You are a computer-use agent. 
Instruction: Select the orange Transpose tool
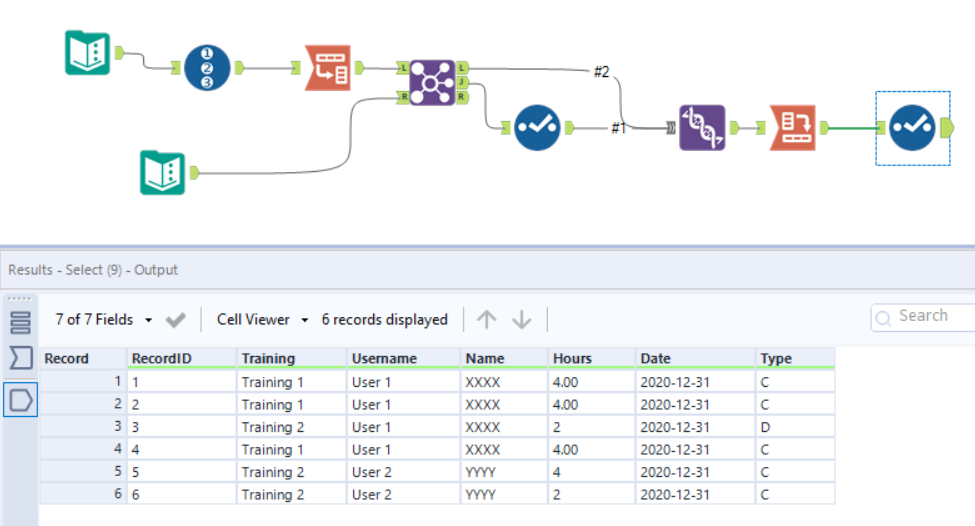(328, 68)
